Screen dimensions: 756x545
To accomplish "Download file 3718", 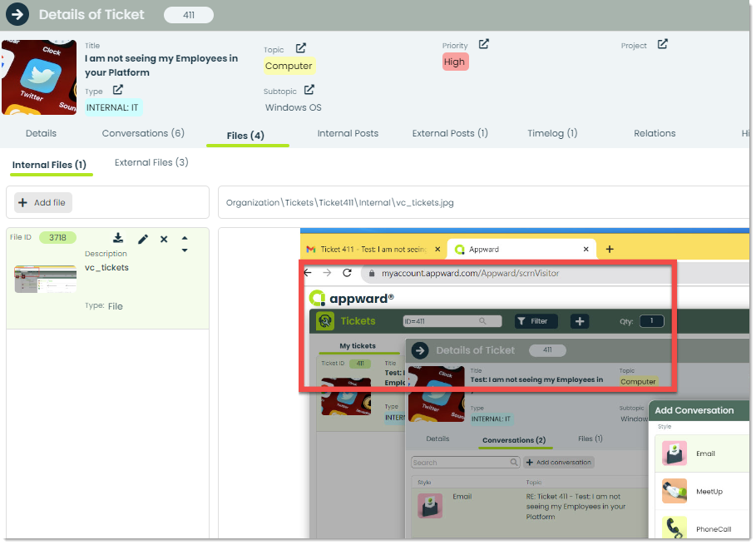I will point(118,238).
